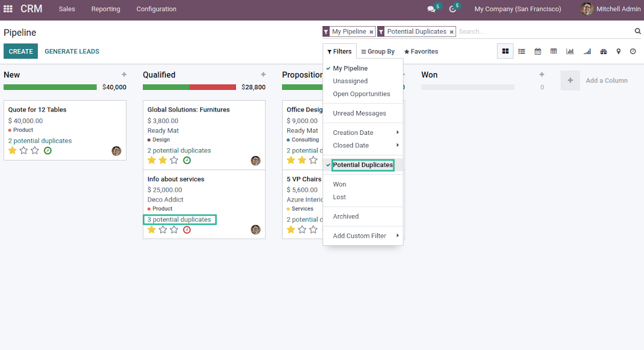This screenshot has width=644, height=350.
Task: Switch to calendar view icon
Action: [537, 51]
